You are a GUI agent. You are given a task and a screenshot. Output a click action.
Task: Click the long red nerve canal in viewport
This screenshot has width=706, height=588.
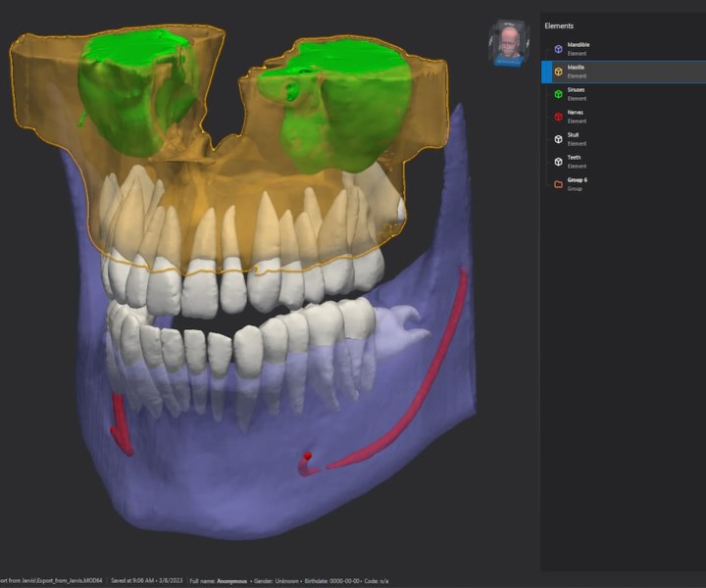(x=412, y=392)
